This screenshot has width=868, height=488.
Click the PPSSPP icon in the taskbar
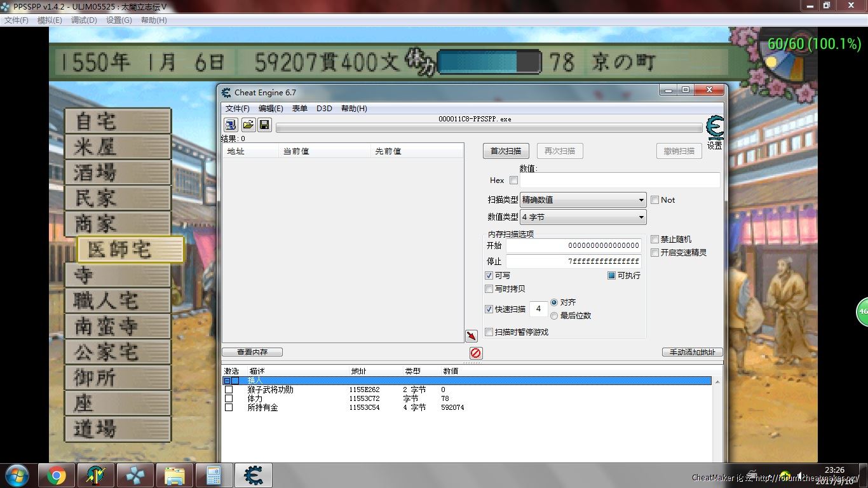(135, 475)
